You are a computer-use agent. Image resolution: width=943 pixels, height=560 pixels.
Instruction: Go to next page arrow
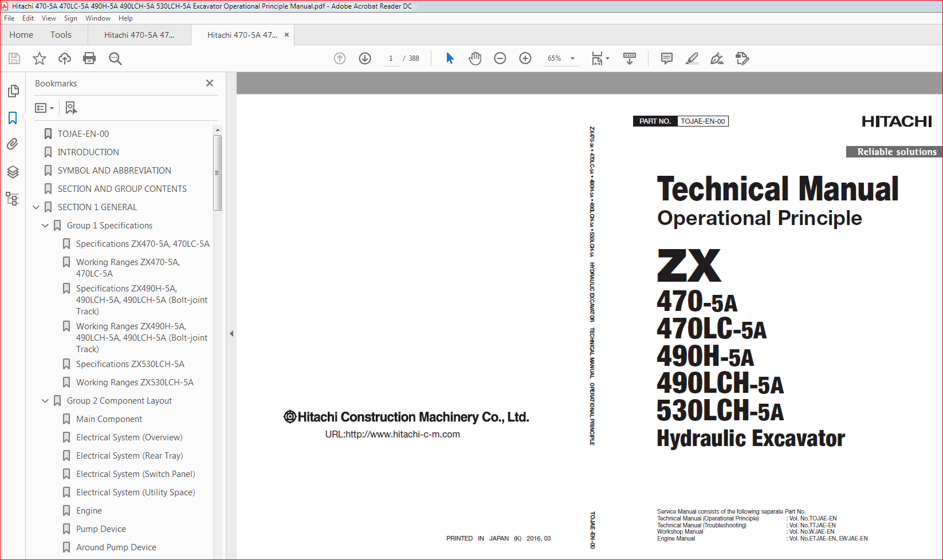[x=365, y=58]
